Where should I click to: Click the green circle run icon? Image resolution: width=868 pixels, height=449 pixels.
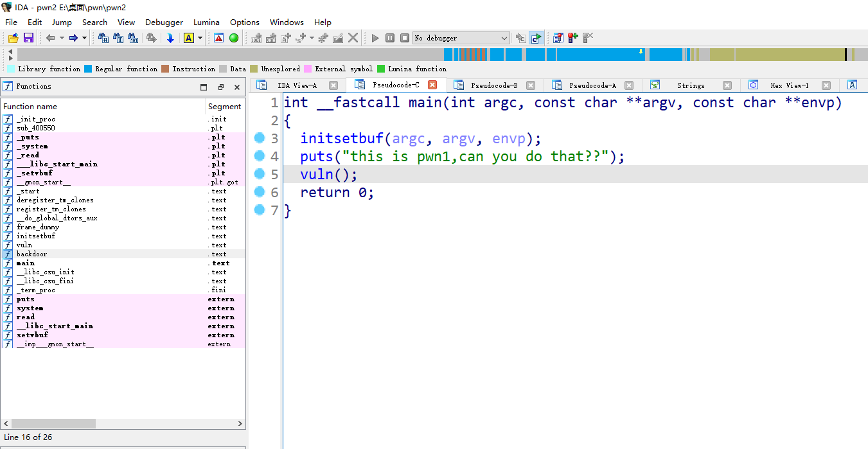pyautogui.click(x=234, y=38)
